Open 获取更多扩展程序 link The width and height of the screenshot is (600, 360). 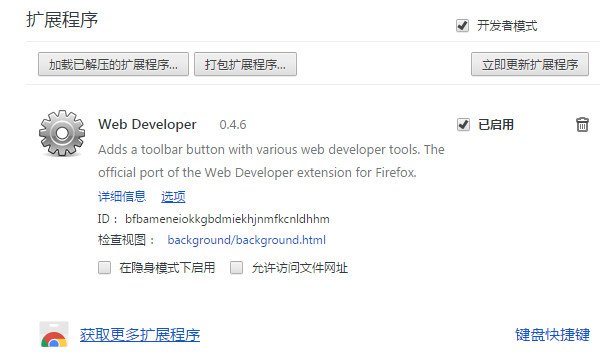pyautogui.click(x=140, y=335)
